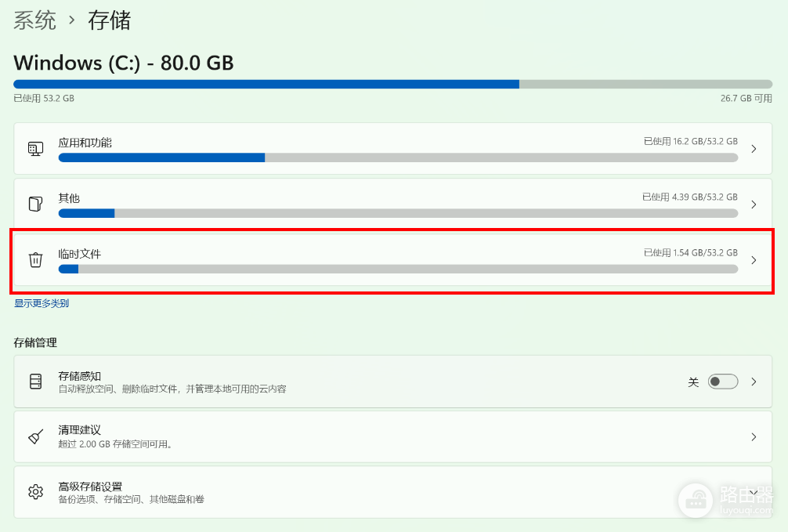Click the 其他 document icon
Screen dimensions: 788x532
[x=36, y=204]
